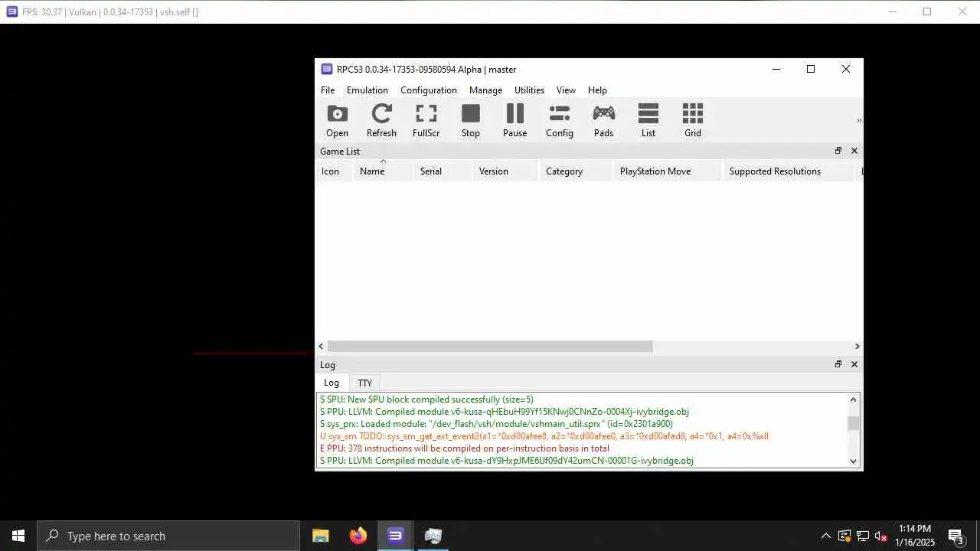Viewport: 980px width, 551px height.
Task: Float the Log panel
Action: click(838, 364)
